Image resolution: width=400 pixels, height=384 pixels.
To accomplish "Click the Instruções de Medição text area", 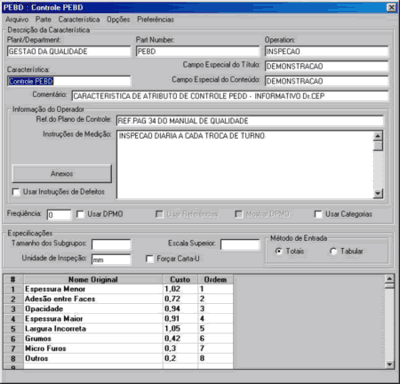I will click(245, 165).
